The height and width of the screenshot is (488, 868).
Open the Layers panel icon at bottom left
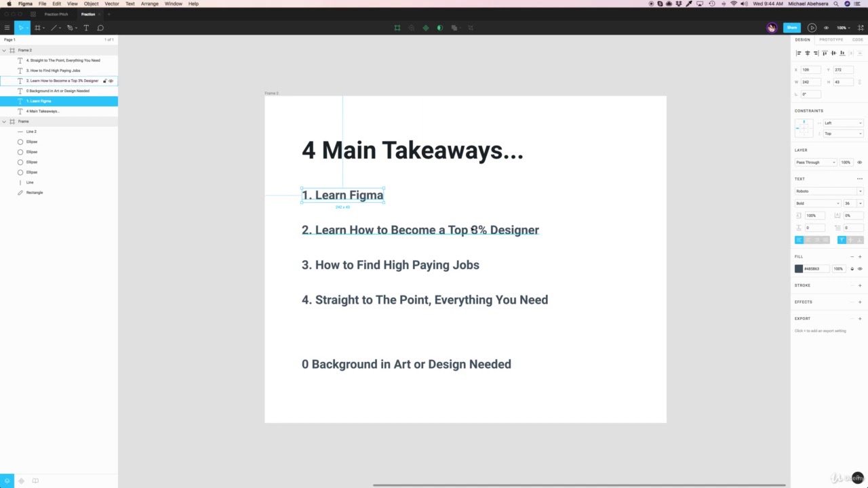click(7, 481)
